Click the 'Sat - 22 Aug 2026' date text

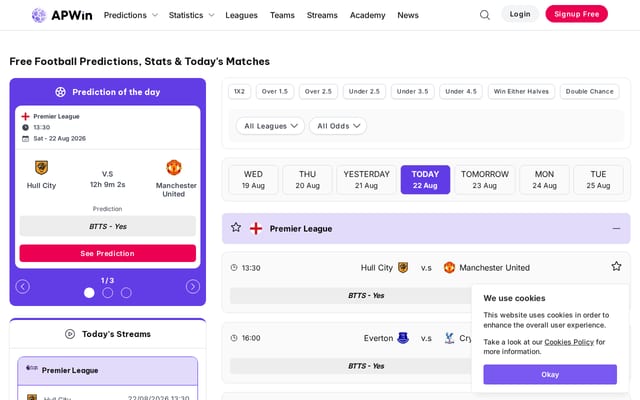pos(60,138)
